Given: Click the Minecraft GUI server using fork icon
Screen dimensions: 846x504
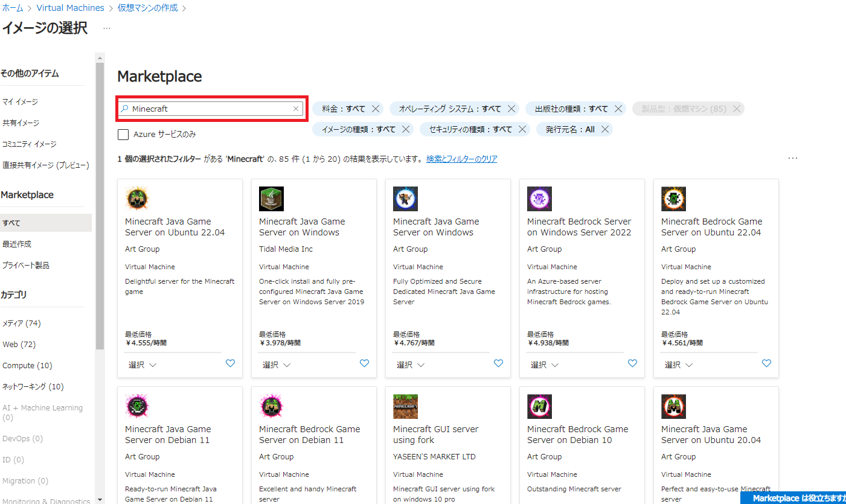Looking at the screenshot, I should pyautogui.click(x=405, y=406).
